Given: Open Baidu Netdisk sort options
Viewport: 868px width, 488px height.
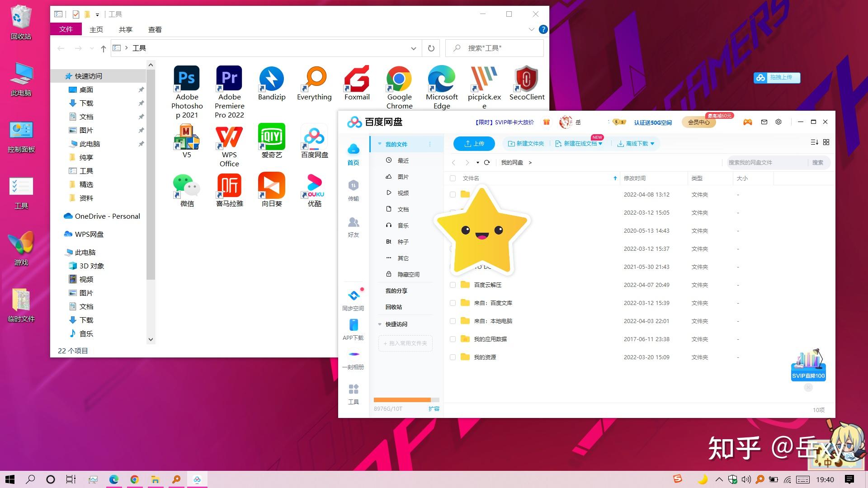Looking at the screenshot, I should [x=814, y=142].
